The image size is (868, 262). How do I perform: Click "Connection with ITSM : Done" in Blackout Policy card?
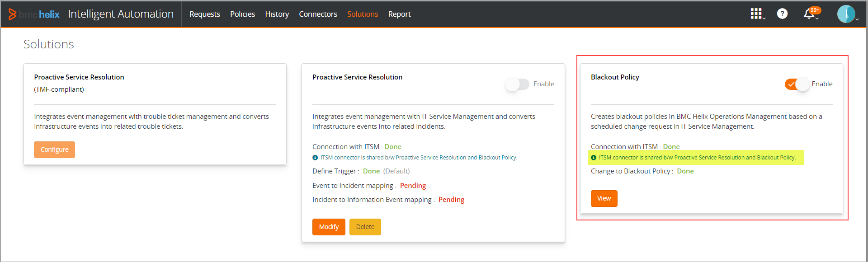click(635, 147)
